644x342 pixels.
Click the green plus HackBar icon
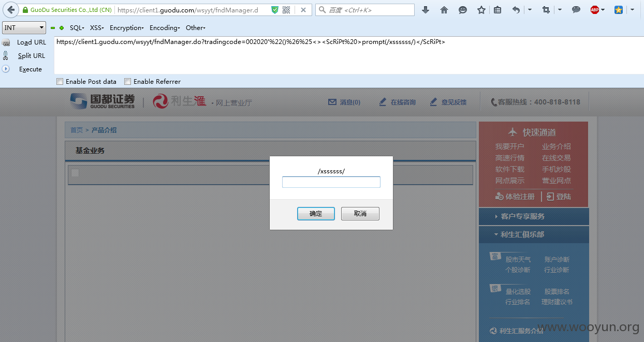(x=62, y=28)
